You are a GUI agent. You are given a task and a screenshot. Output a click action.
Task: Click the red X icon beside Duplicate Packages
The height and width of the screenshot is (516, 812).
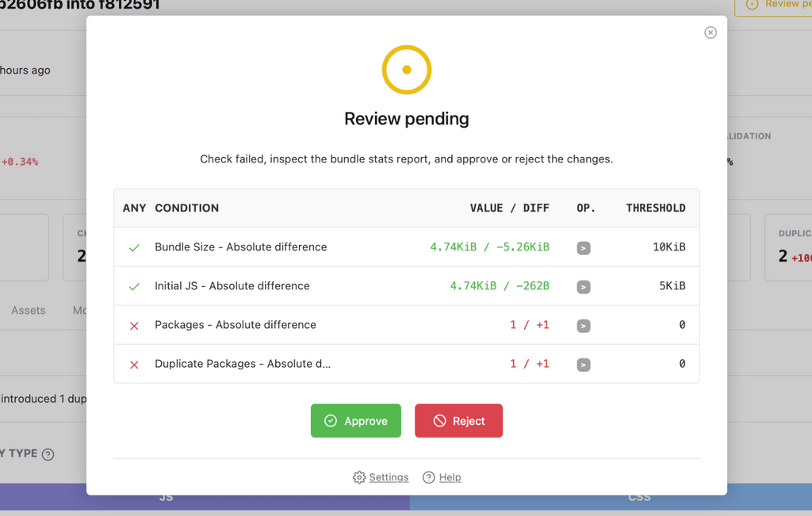coord(134,364)
